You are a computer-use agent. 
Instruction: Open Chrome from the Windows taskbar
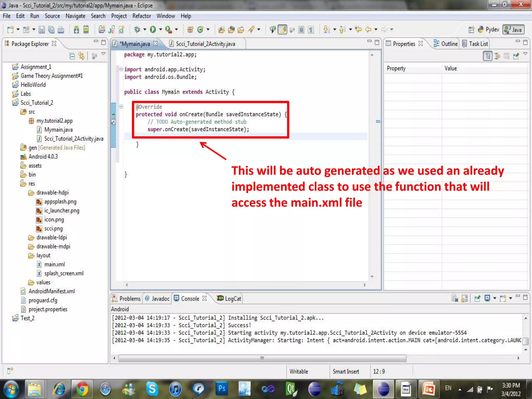point(82,389)
